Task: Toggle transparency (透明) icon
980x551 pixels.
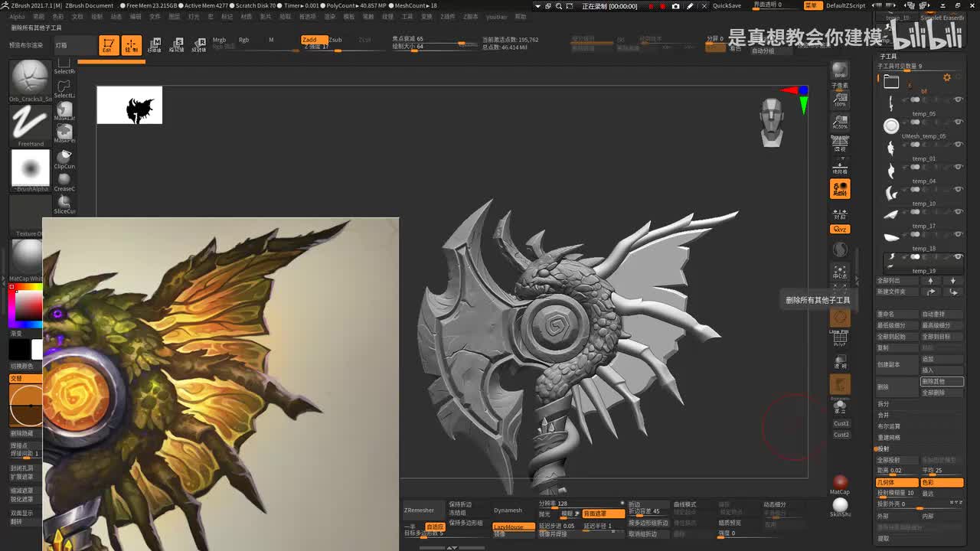Action: (x=840, y=361)
